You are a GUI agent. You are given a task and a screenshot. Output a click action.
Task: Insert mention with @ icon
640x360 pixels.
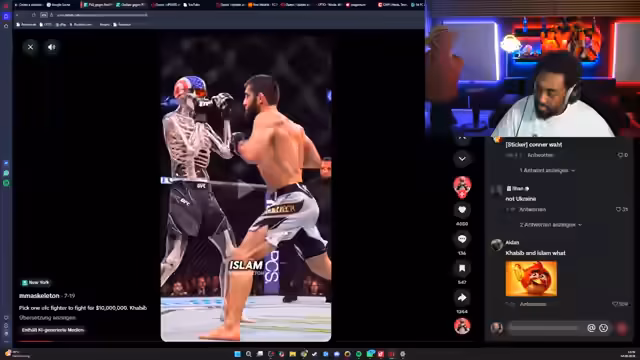(591, 328)
